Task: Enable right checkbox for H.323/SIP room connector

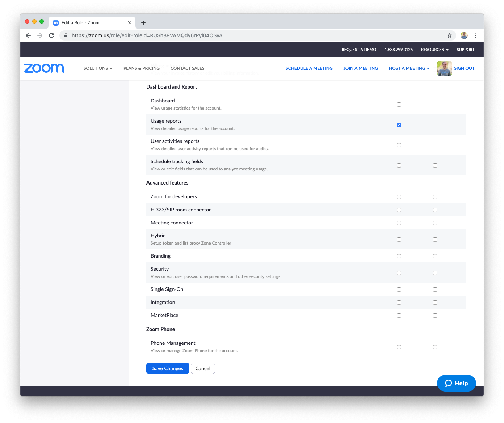Action: click(x=435, y=210)
